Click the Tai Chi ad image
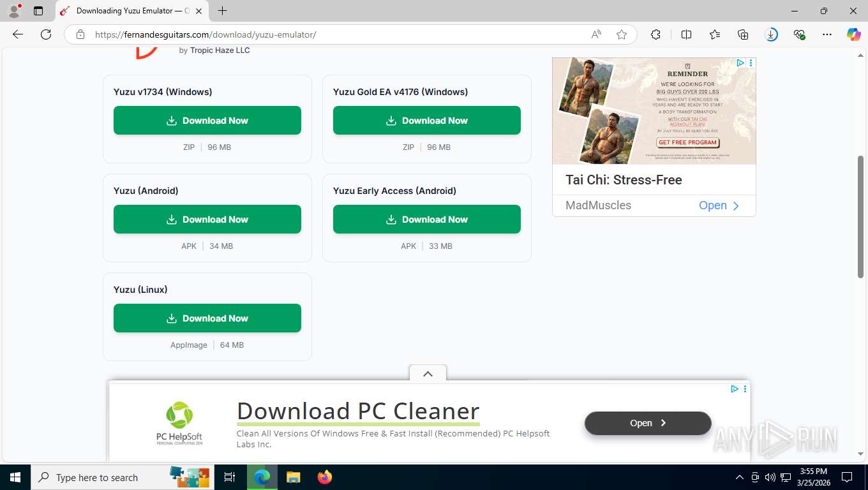Viewport: 868px width, 490px height. click(654, 111)
